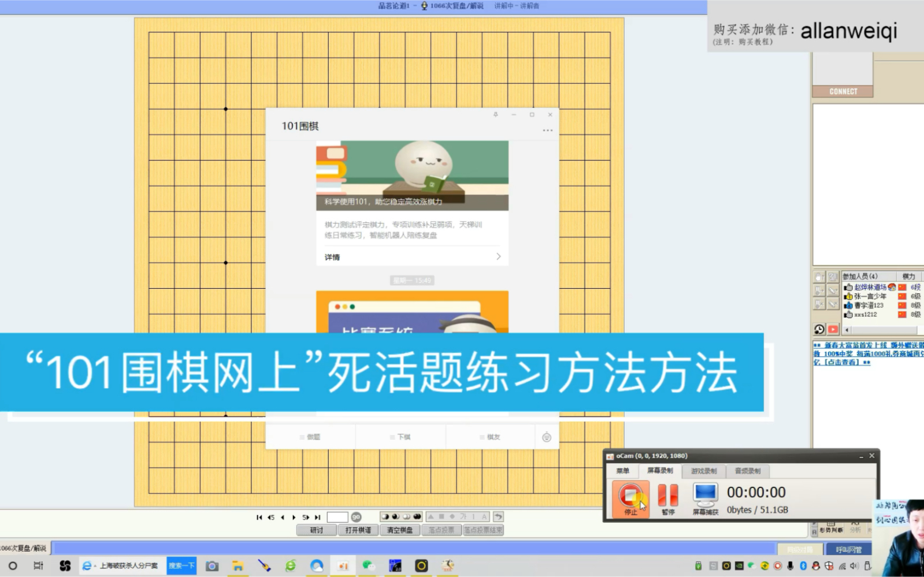Click the 研讨 button
Screen dimensions: 924x577
316,530
